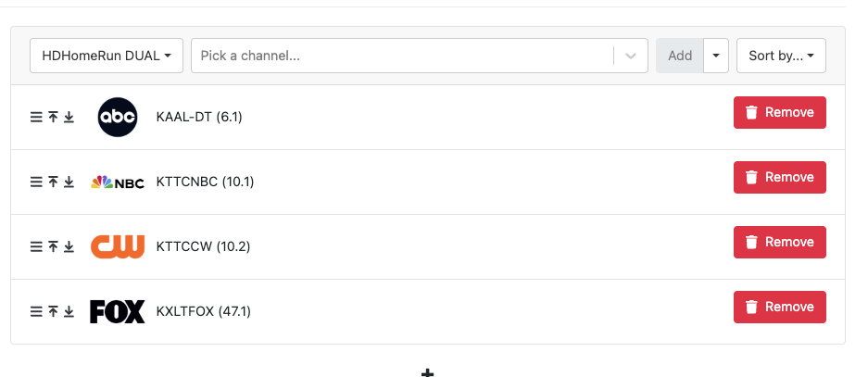
Task: Move KTTCNBC channel to bottom
Action: (x=69, y=182)
